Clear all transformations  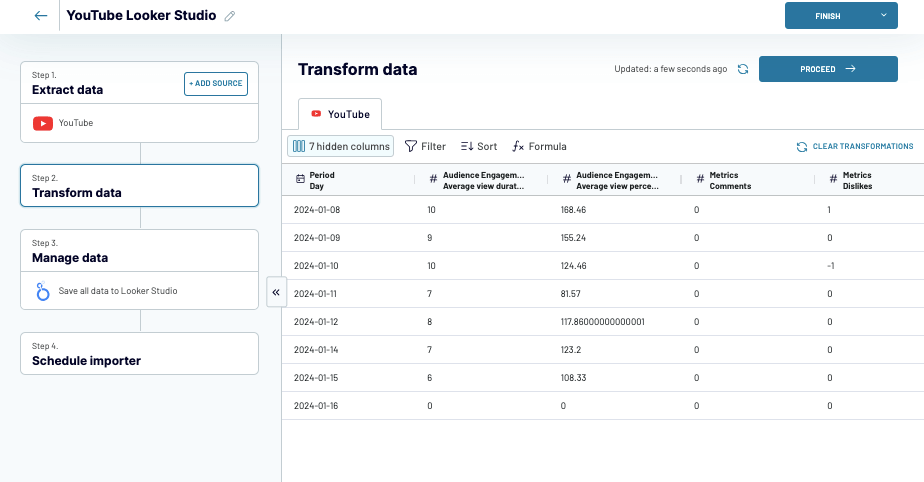(x=855, y=146)
